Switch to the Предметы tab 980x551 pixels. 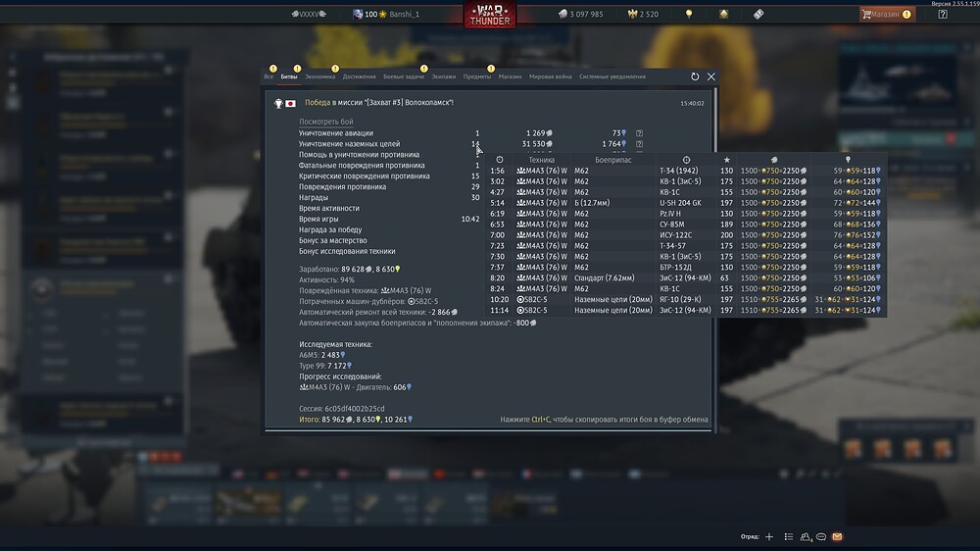pyautogui.click(x=477, y=76)
